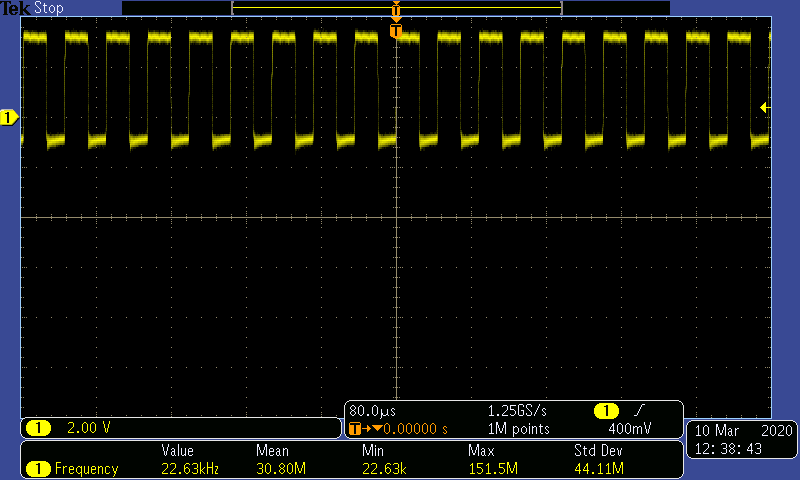Click the Mean column header

(272, 450)
